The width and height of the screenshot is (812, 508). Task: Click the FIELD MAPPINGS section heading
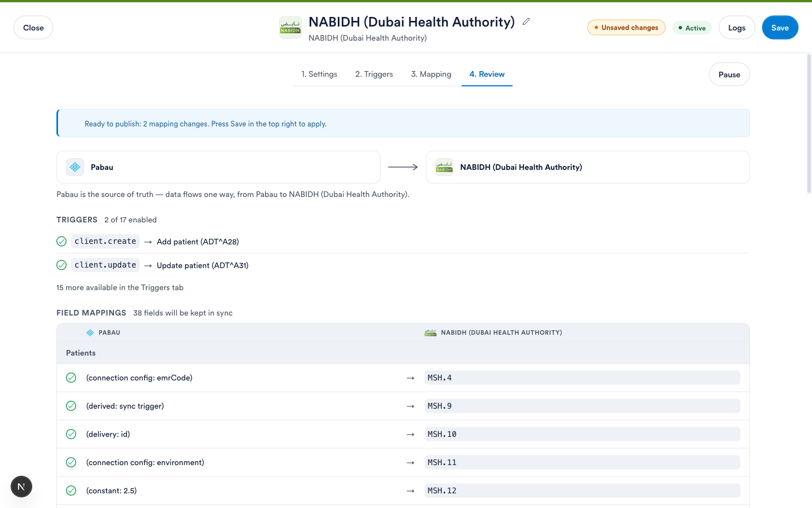pos(91,313)
